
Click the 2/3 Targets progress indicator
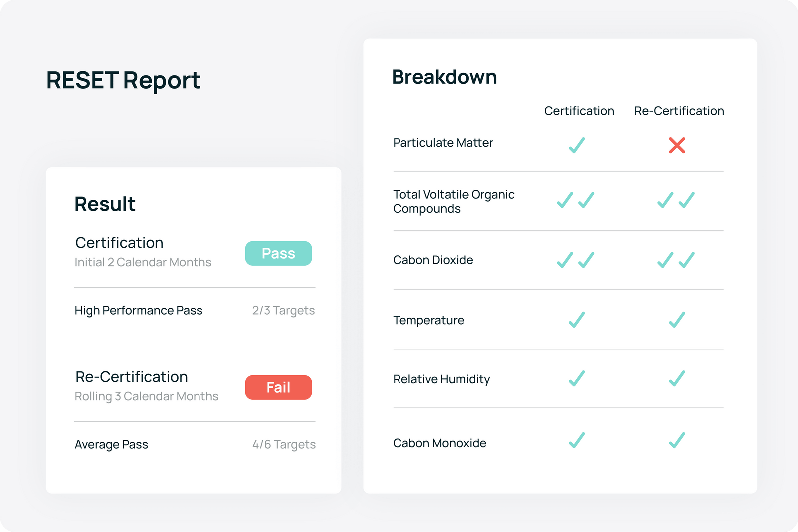[x=283, y=310]
